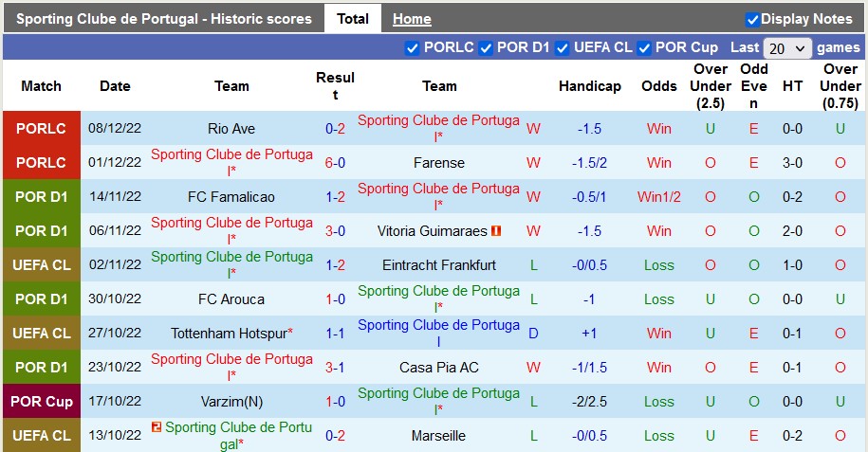The height and width of the screenshot is (452, 868).
Task: Click red card icon beside Vitoria Guimaraes
Action: (495, 230)
